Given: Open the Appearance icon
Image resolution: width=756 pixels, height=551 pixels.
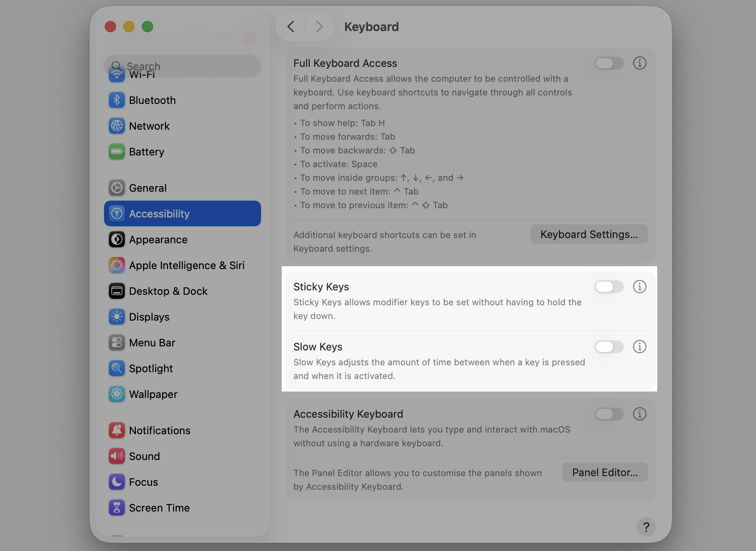Looking at the screenshot, I should tap(117, 239).
